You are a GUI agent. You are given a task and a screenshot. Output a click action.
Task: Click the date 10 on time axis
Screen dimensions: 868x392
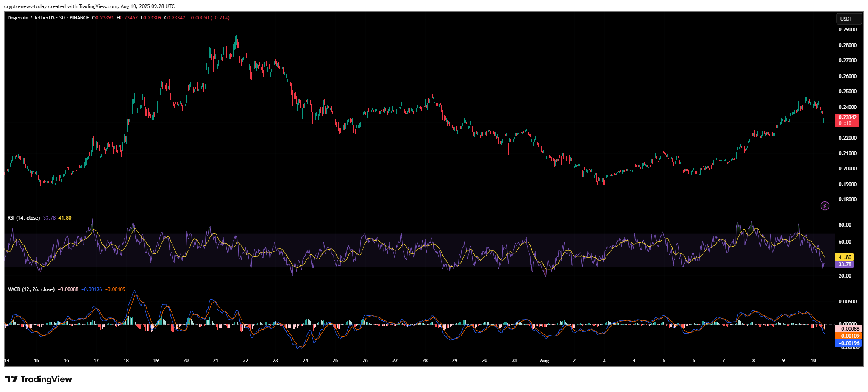[813, 361]
